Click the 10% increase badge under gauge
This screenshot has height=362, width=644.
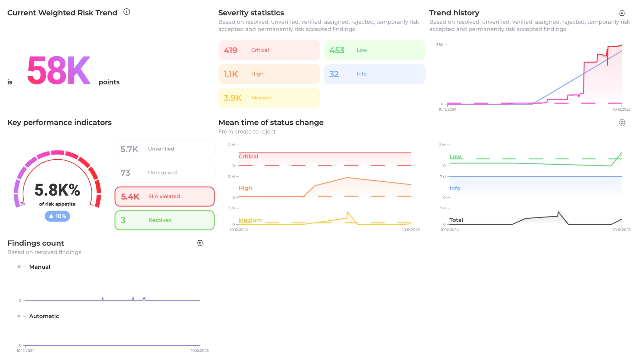point(57,216)
